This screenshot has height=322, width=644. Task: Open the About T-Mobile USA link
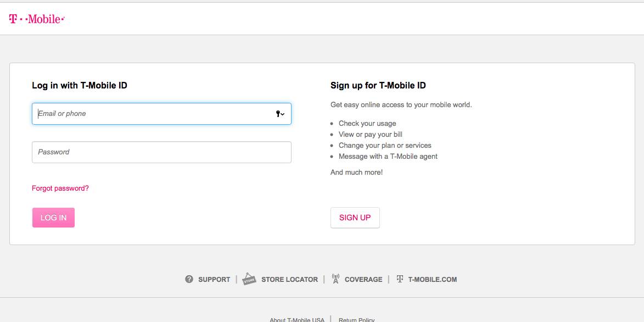click(297, 320)
